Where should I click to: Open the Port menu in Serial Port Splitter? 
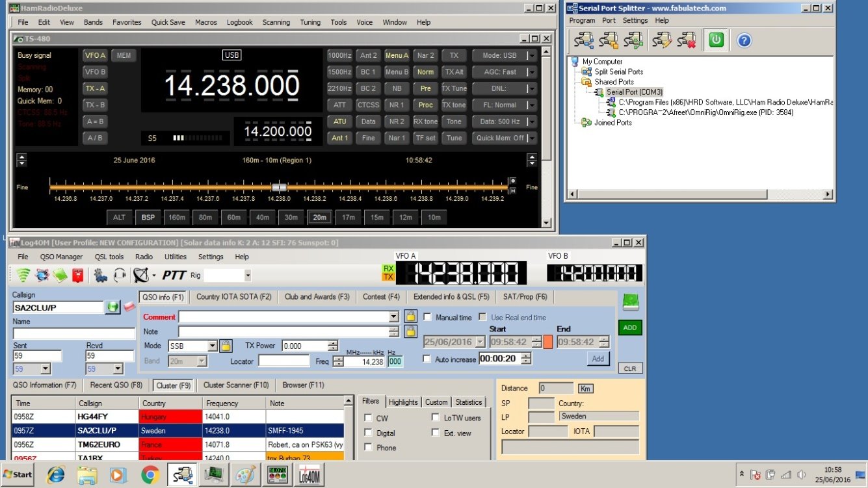[x=609, y=20]
